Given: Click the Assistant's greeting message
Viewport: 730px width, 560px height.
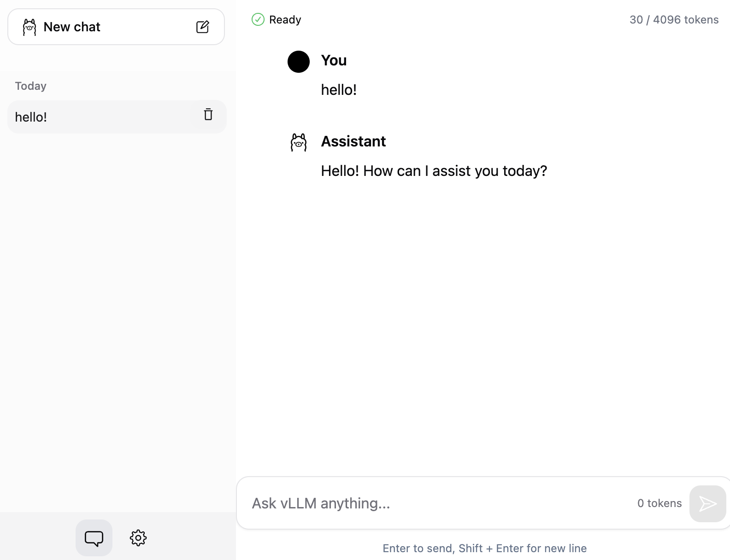Looking at the screenshot, I should pos(434,170).
